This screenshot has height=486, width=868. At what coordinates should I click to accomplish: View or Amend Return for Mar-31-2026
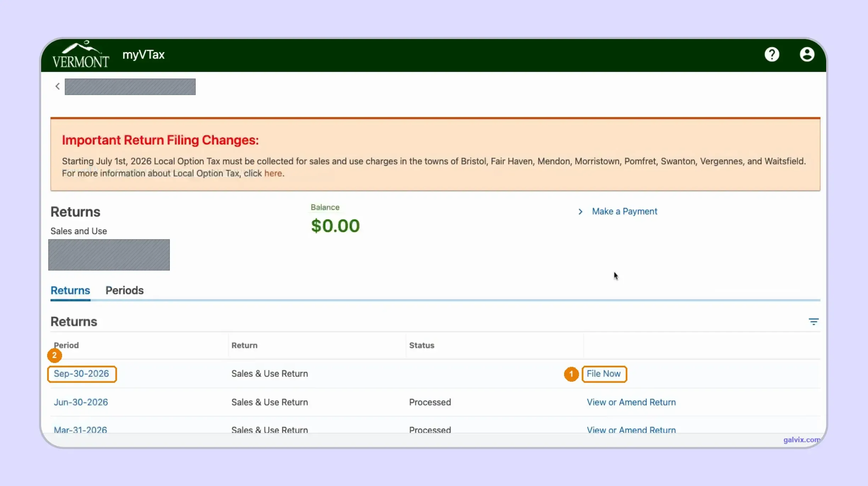pyautogui.click(x=631, y=430)
